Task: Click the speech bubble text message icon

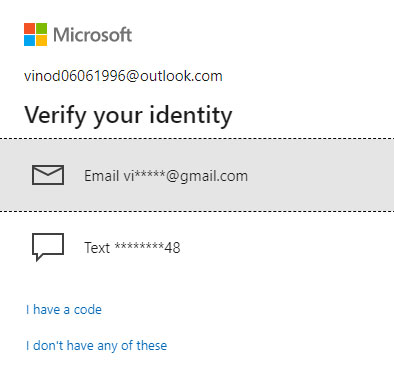Action: 48,247
